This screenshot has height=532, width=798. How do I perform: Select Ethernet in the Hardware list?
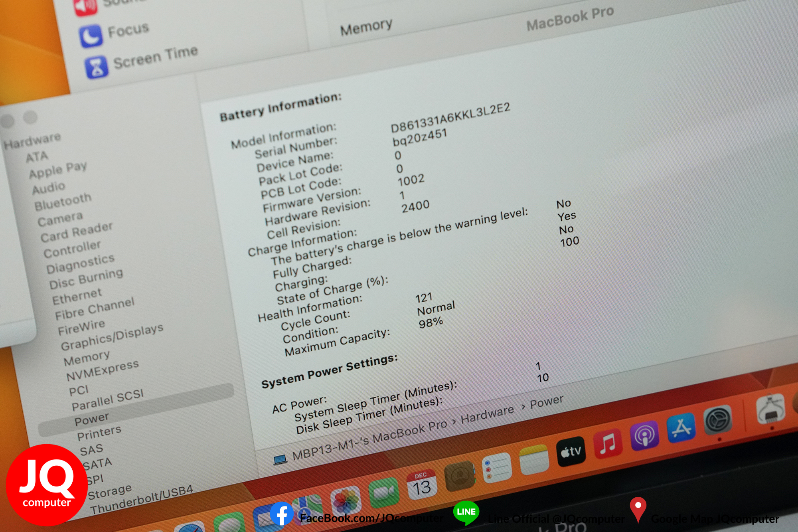click(x=77, y=296)
